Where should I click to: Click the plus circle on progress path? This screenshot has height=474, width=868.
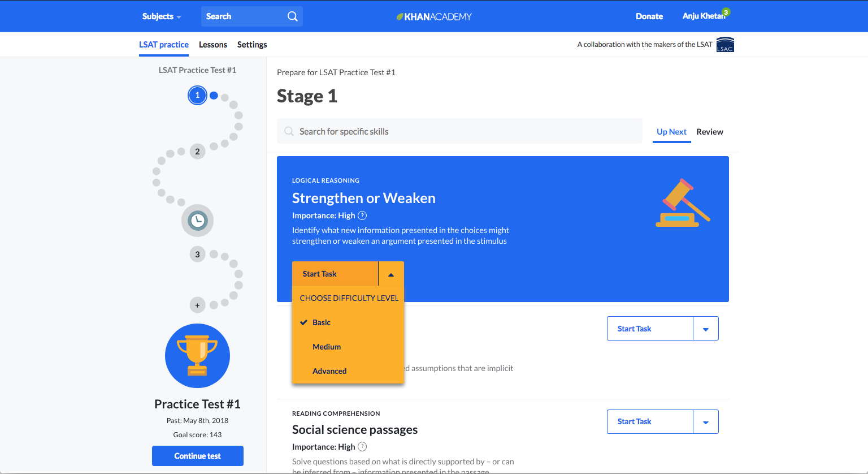[x=197, y=305]
